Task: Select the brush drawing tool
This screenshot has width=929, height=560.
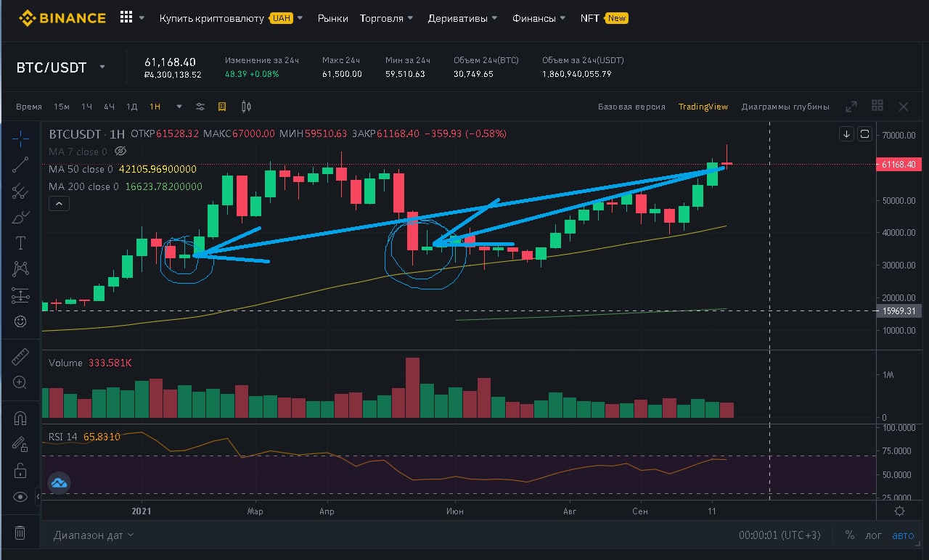Action: tap(20, 217)
